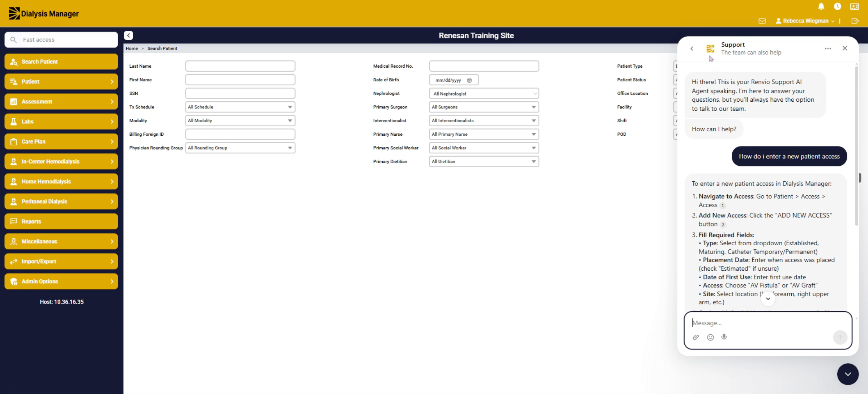The image size is (868, 394).
Task: Click the Dialysis Manager logo
Action: tap(44, 13)
